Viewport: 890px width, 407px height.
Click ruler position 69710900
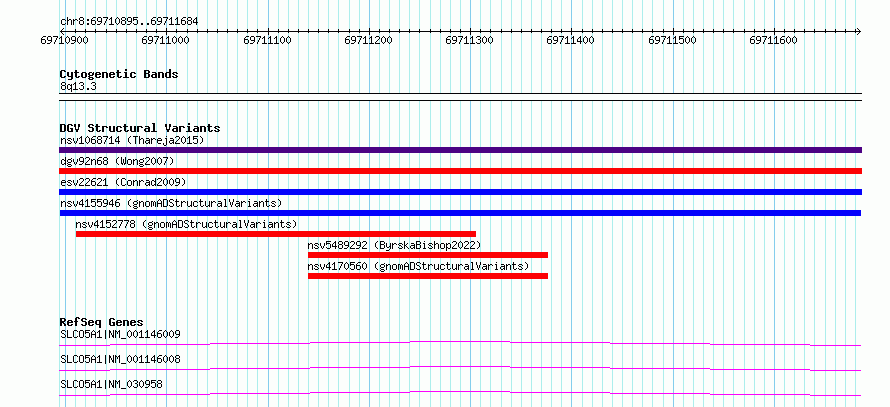[x=65, y=40]
